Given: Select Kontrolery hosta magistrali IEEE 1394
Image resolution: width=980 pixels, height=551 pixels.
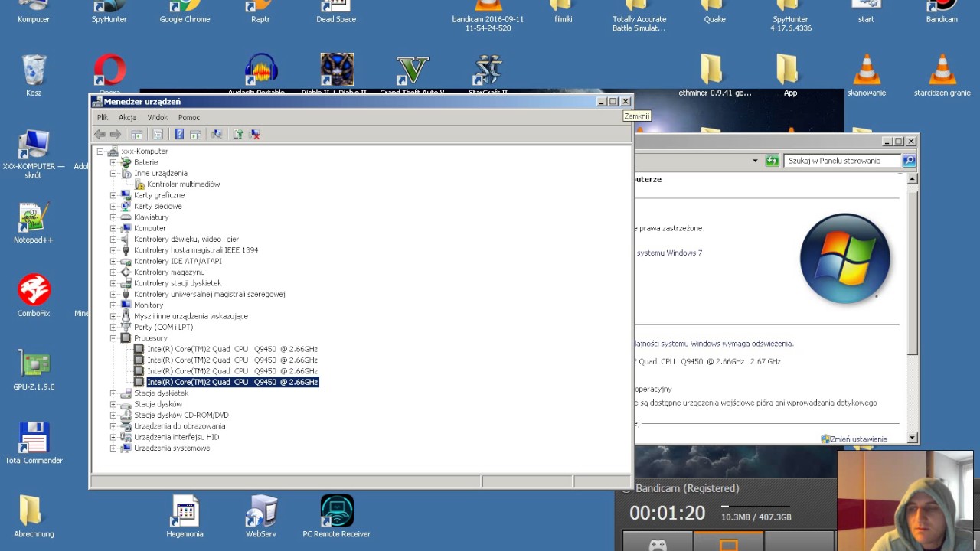Looking at the screenshot, I should click(x=196, y=250).
